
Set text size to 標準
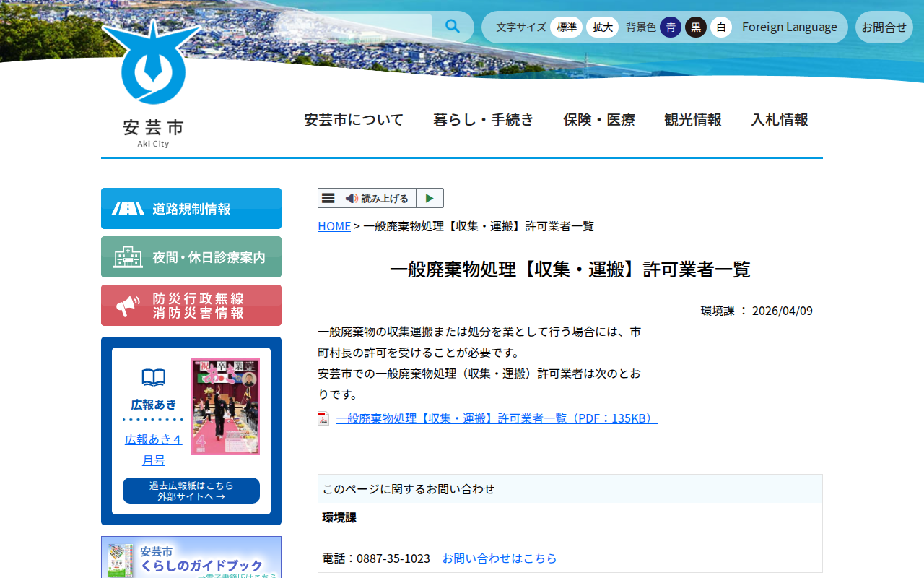pyautogui.click(x=566, y=27)
